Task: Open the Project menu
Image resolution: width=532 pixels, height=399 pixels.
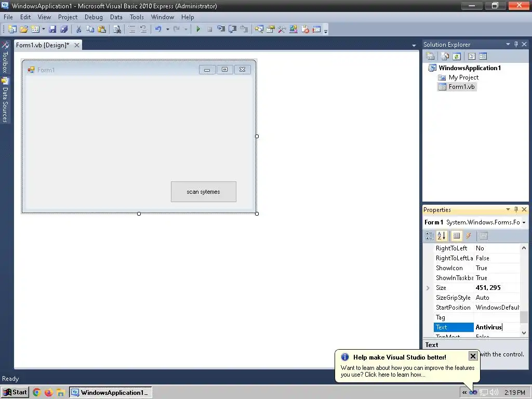Action: (x=68, y=17)
